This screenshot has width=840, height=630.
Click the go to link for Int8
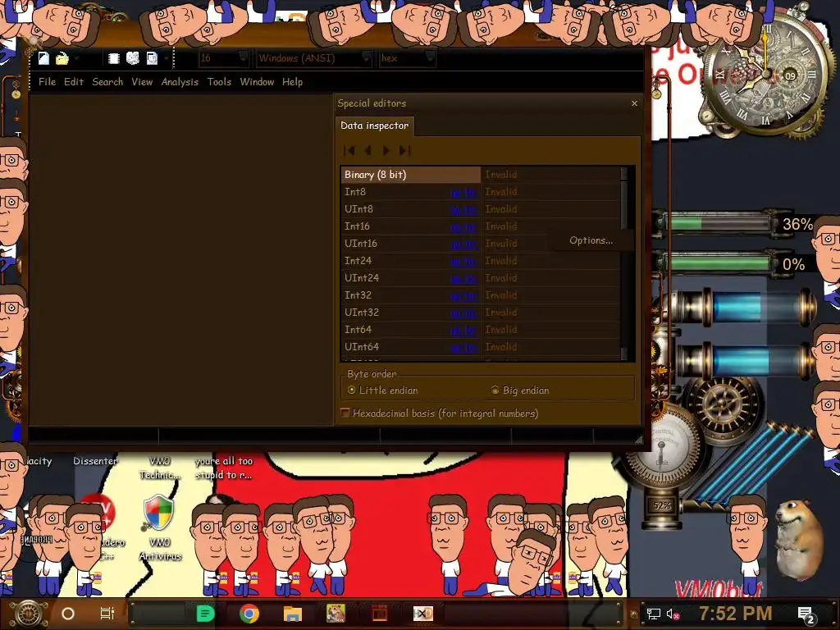[x=463, y=192]
